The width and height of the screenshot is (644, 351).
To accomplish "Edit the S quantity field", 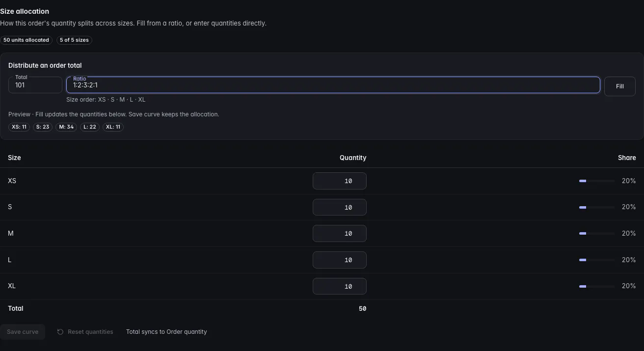I will tap(340, 207).
